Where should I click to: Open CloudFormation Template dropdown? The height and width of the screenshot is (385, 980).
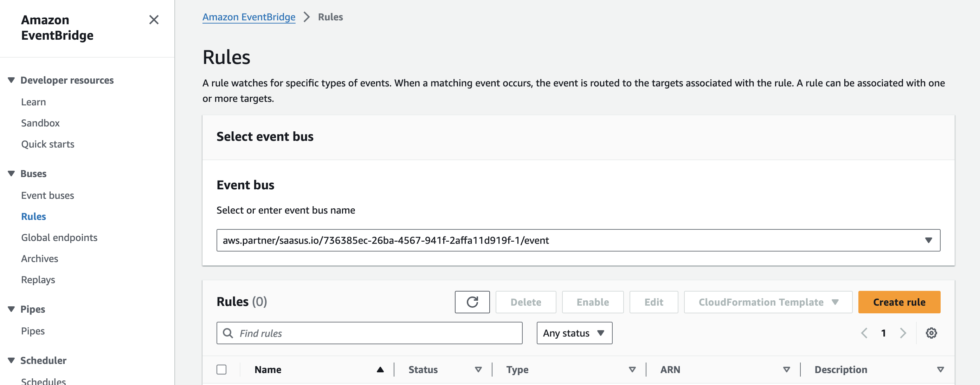pos(768,302)
